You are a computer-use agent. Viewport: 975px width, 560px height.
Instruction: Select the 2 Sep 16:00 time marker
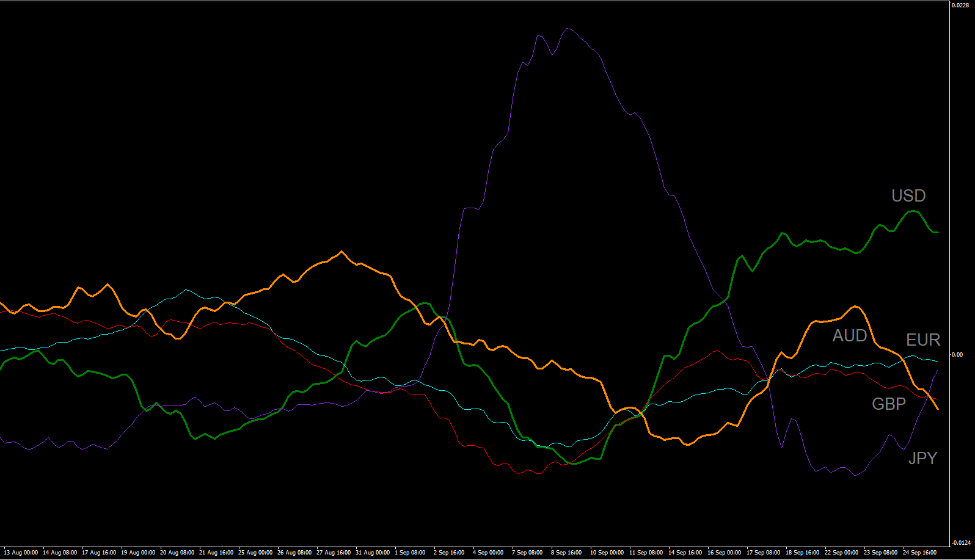coord(449,553)
